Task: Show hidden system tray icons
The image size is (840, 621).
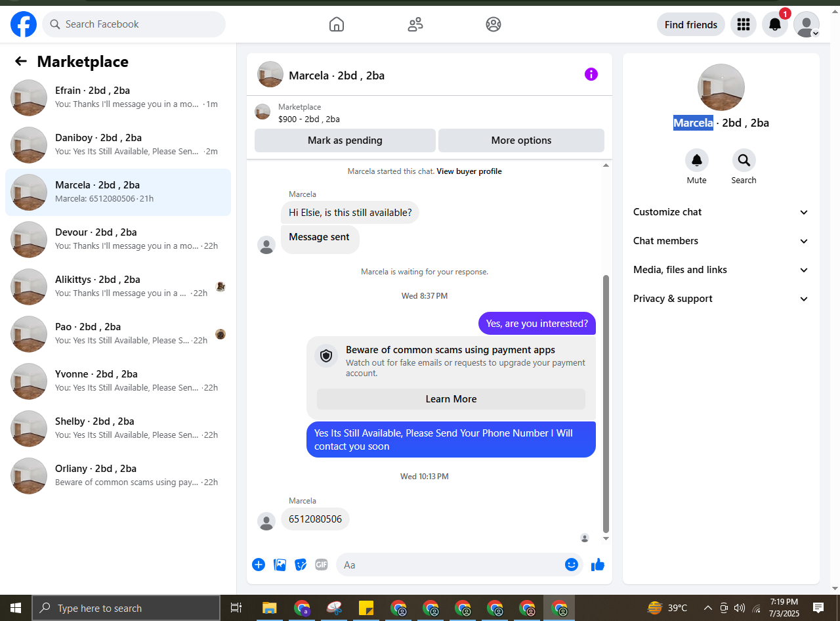Action: [x=708, y=608]
